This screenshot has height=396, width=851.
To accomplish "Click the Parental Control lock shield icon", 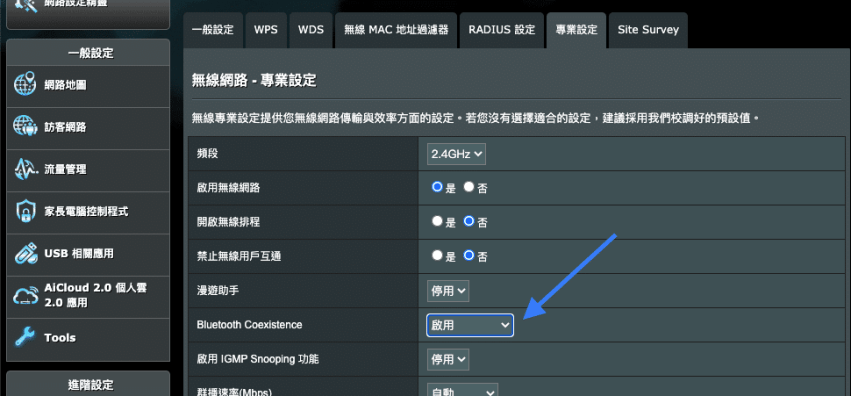I will 25,212.
